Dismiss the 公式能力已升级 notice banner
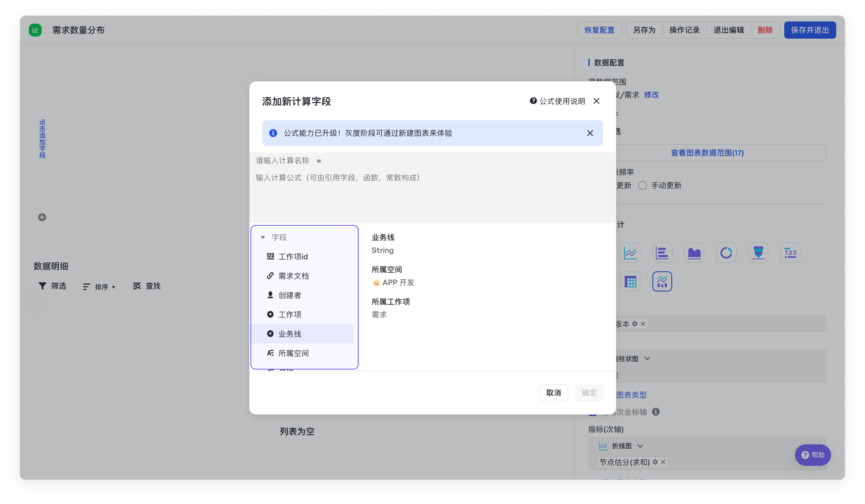This screenshot has height=504, width=865. (590, 133)
